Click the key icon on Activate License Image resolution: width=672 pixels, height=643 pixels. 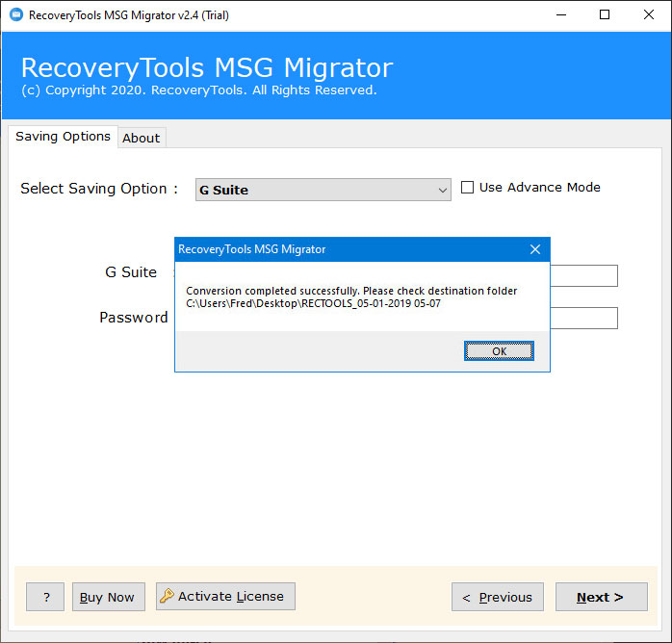pyautogui.click(x=167, y=596)
